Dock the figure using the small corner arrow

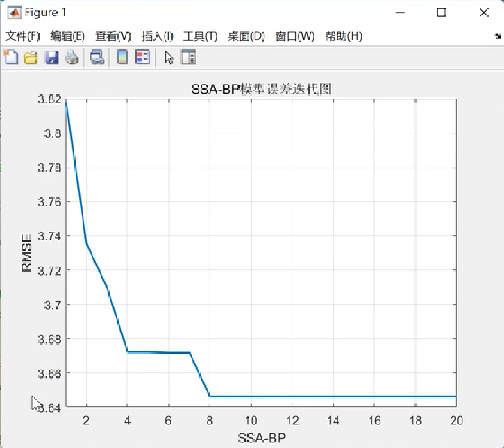pyautogui.click(x=498, y=36)
